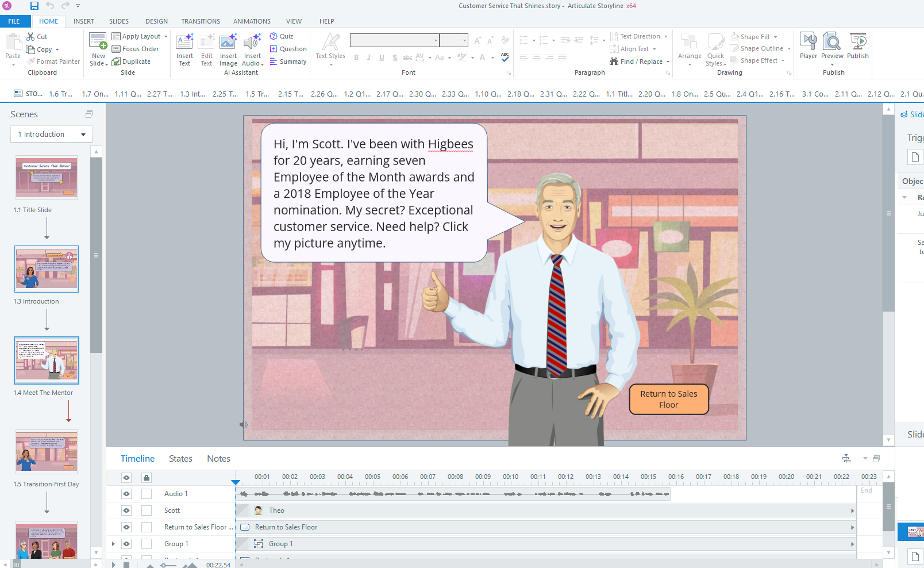
Task: Open the FILE menu tab
Action: pos(14,21)
